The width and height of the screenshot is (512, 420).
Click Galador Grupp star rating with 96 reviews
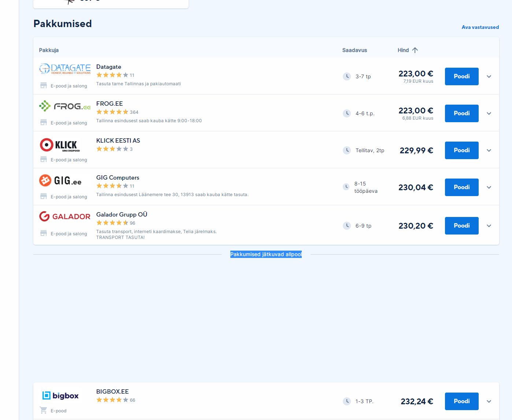tap(112, 223)
